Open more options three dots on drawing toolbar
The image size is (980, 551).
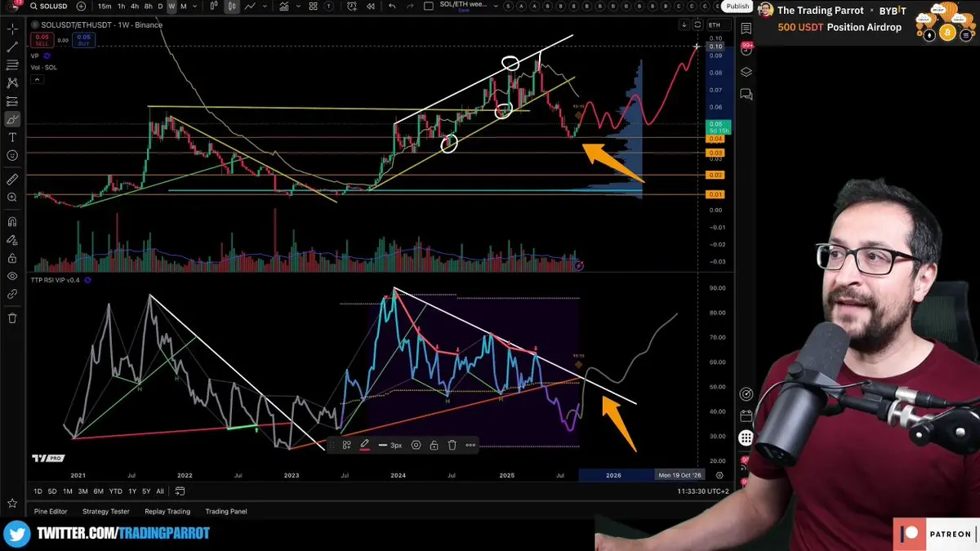click(x=470, y=445)
